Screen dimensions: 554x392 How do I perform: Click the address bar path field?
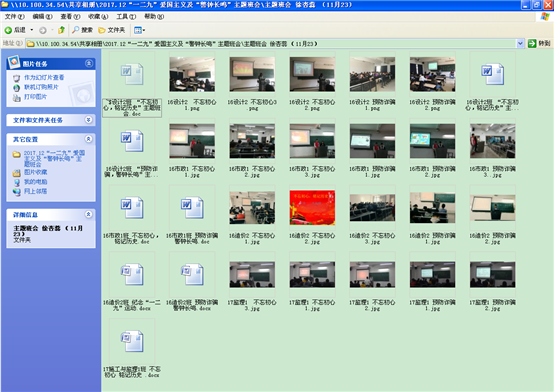pyautogui.click(x=271, y=43)
